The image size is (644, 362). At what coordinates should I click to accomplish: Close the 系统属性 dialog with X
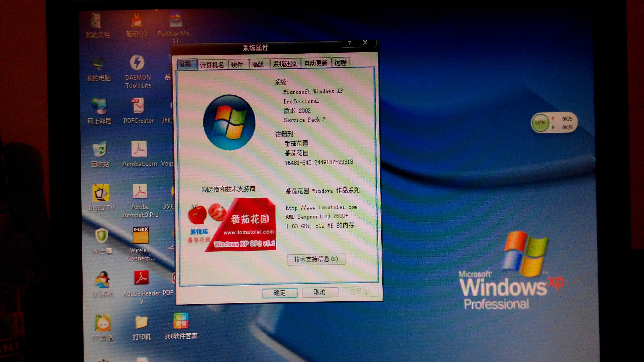pos(365,43)
